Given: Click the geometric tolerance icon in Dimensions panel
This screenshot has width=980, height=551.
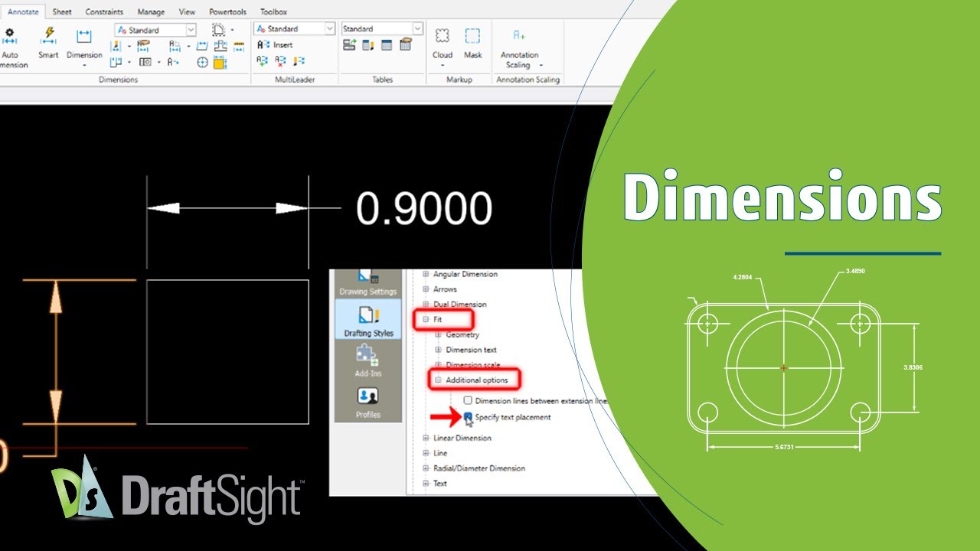Looking at the screenshot, I should (x=145, y=62).
